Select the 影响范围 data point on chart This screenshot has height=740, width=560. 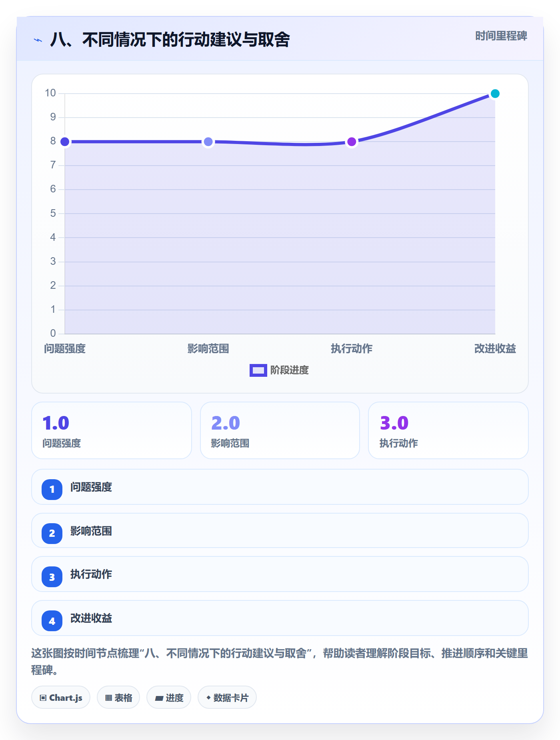coord(208,142)
